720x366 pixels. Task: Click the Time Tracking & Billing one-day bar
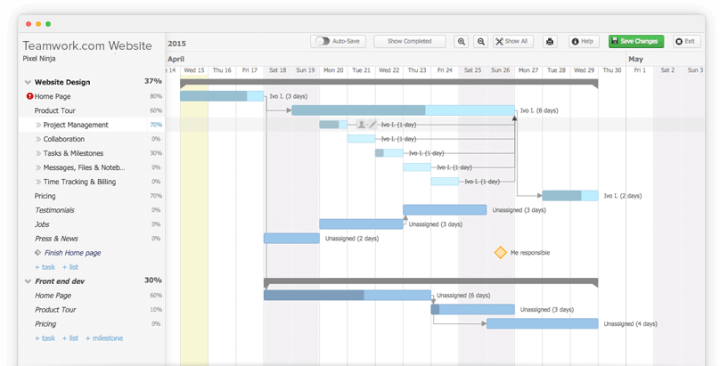pos(444,181)
